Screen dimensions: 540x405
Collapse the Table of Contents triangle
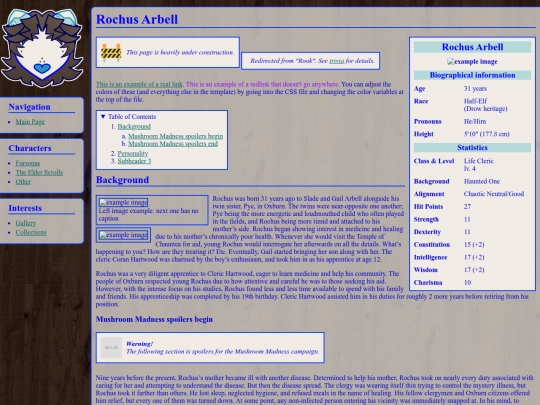(x=103, y=117)
